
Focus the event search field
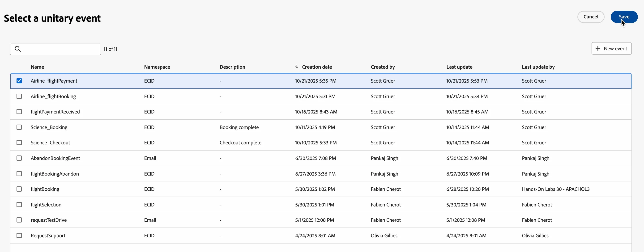coord(55,49)
